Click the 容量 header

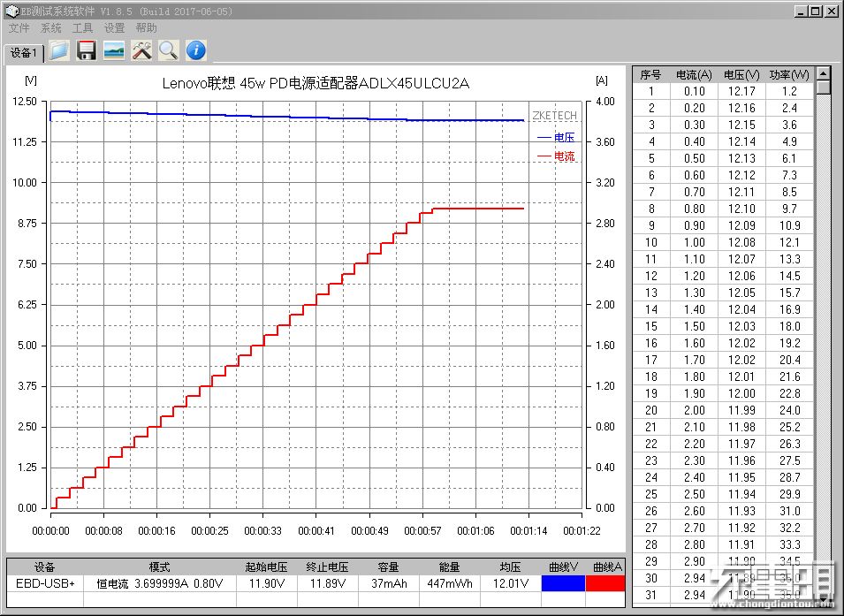tap(389, 567)
